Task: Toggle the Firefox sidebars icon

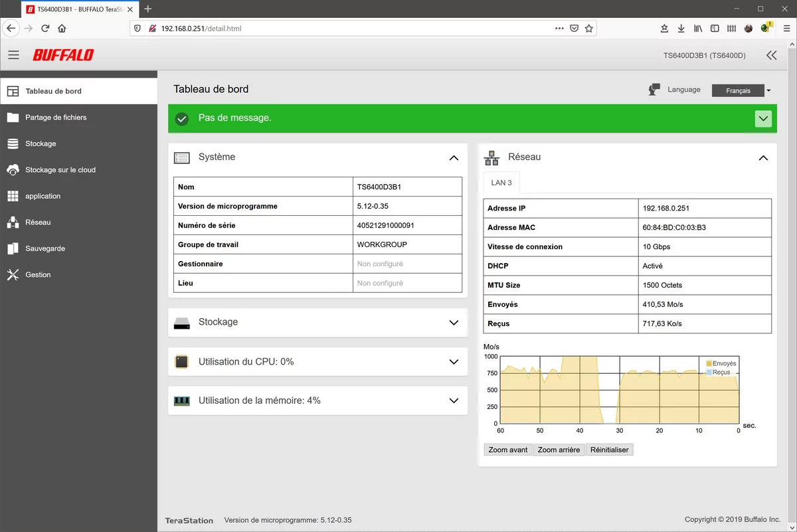Action: pos(715,29)
